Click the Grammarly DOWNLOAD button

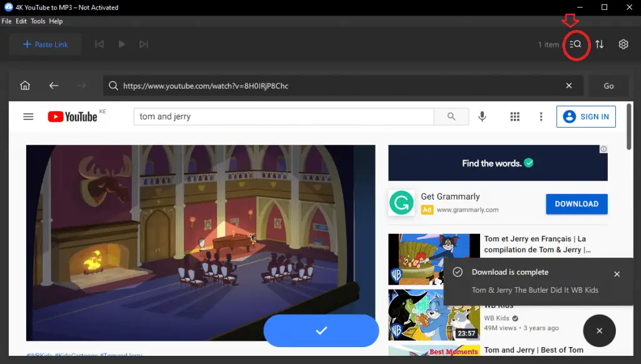(577, 204)
